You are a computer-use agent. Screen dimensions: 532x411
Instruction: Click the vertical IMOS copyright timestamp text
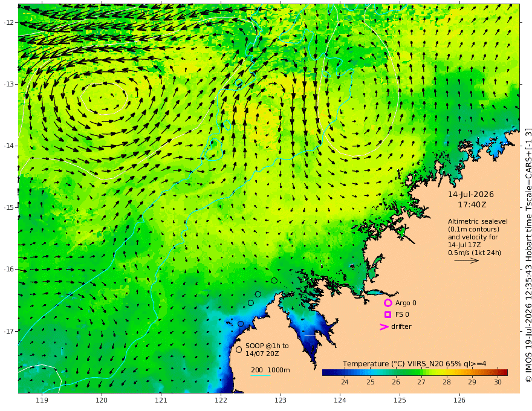[528, 255]
